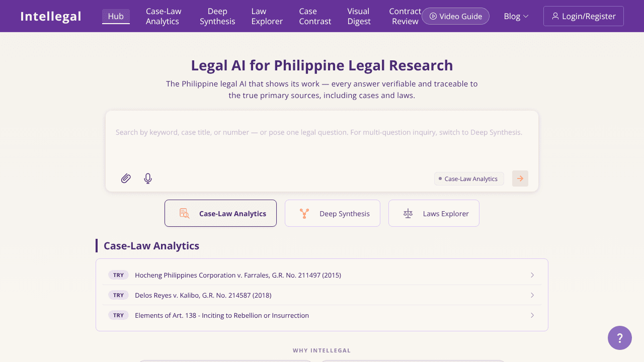Image resolution: width=644 pixels, height=362 pixels.
Task: Select the Laws Explorer mode button
Action: coord(434,213)
